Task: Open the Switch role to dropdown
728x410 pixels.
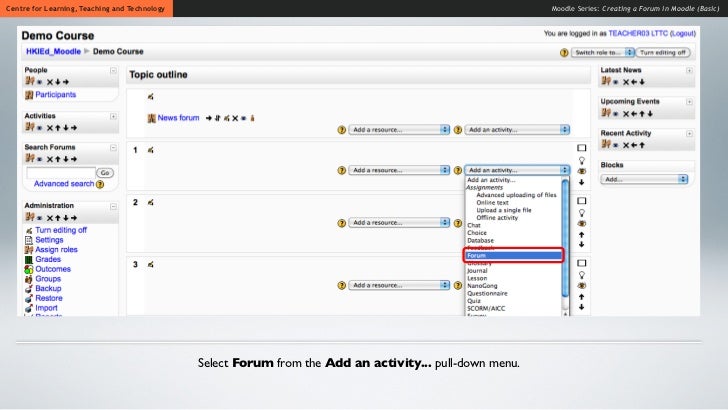Action: click(x=603, y=52)
